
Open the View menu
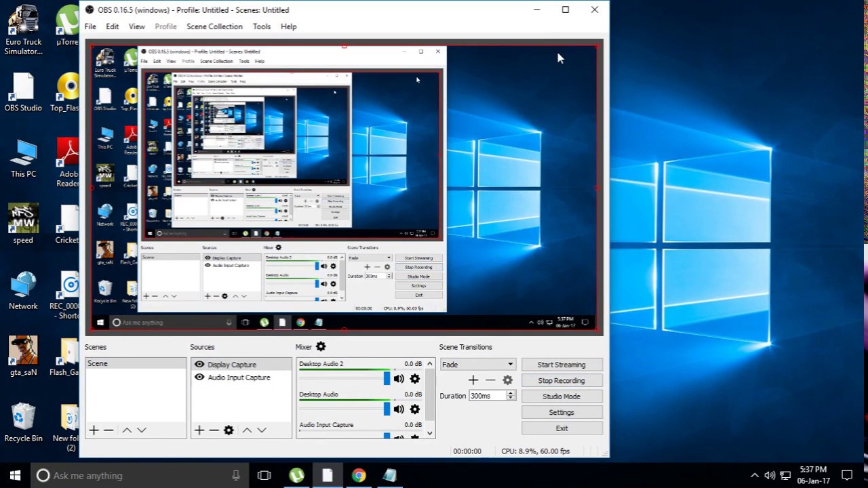[x=136, y=26]
